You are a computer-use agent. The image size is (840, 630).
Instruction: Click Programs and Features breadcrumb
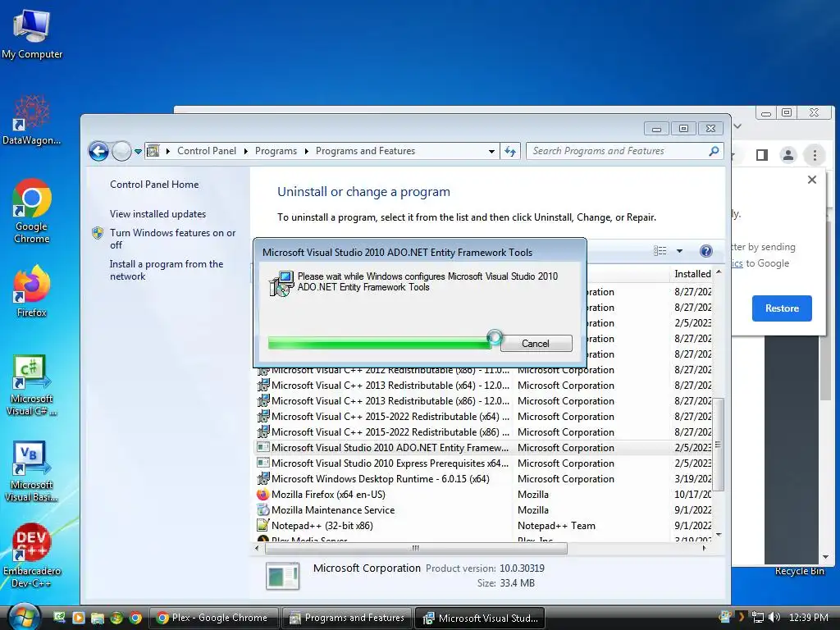pos(365,151)
